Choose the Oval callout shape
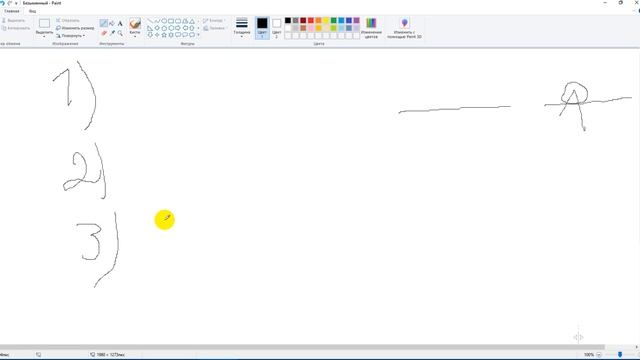 [x=185, y=35]
